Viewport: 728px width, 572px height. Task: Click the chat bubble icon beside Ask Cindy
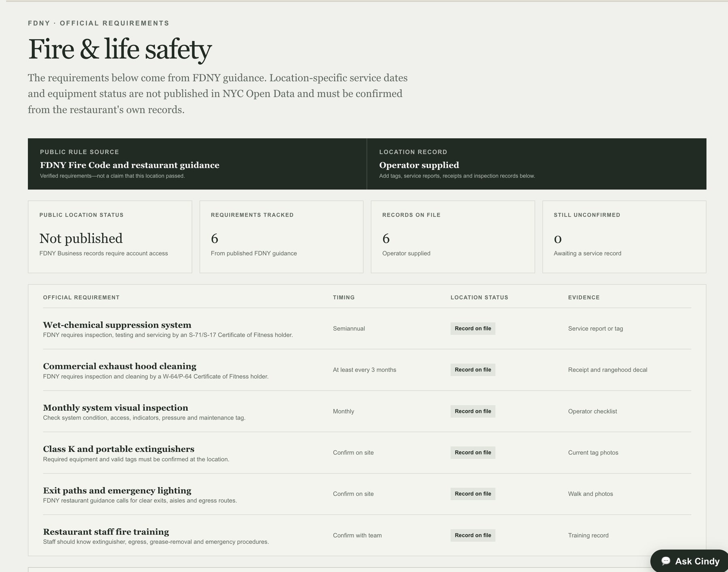pyautogui.click(x=666, y=561)
